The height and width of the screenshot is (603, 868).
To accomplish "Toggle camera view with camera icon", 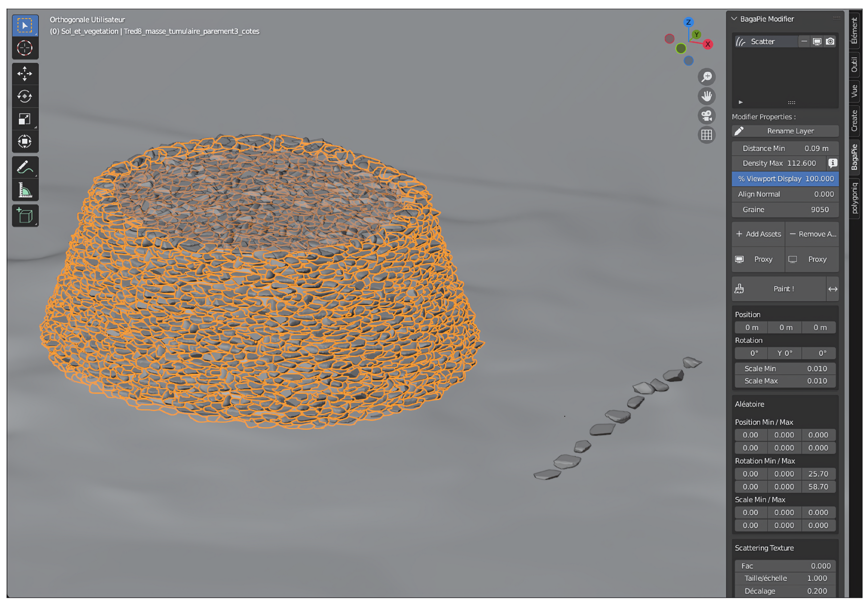I will point(706,115).
